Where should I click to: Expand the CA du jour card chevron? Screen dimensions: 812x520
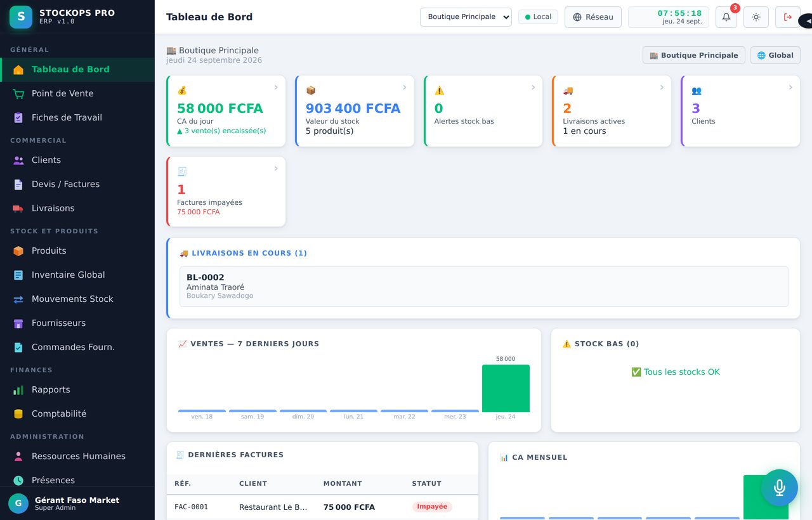pyautogui.click(x=276, y=88)
